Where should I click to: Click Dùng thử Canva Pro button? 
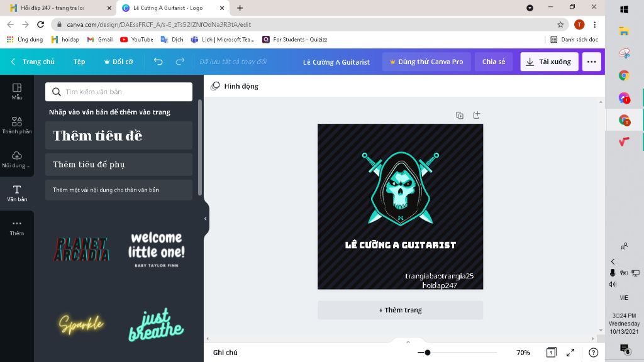point(426,62)
